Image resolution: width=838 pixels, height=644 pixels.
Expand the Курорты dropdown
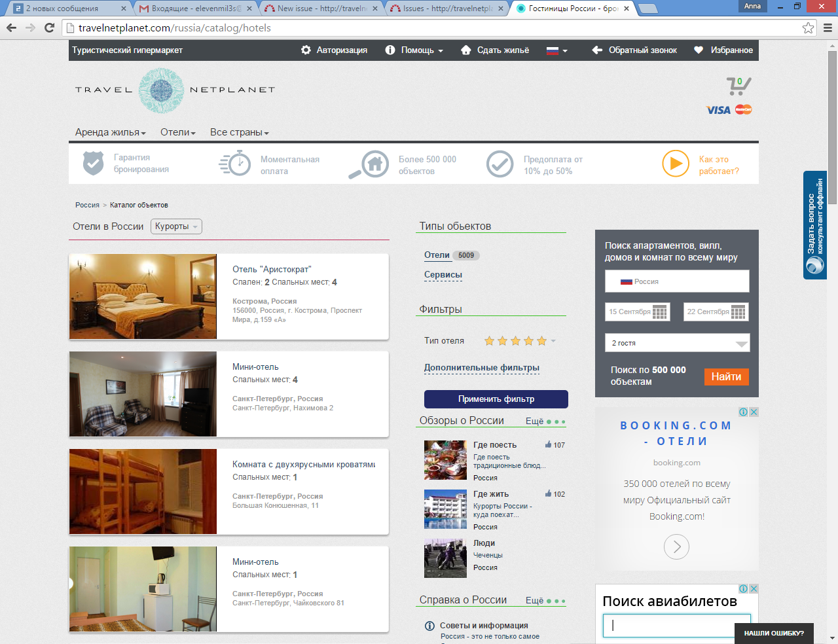pos(176,226)
